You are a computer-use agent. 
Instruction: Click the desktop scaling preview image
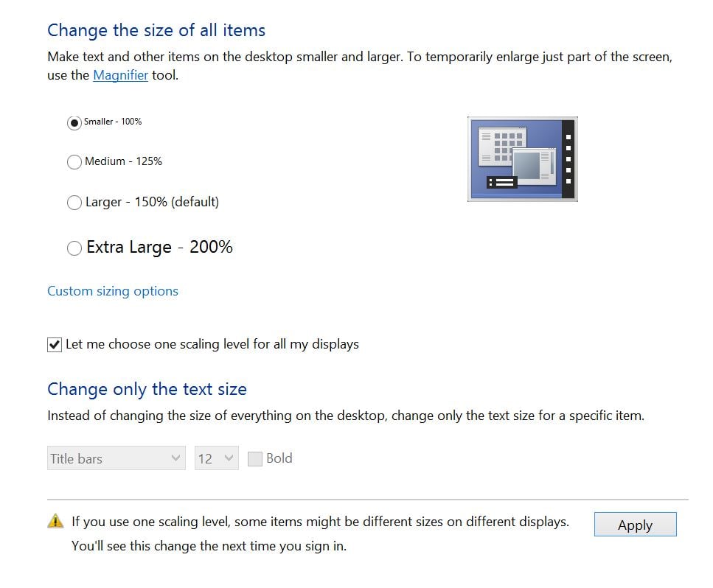click(x=523, y=159)
